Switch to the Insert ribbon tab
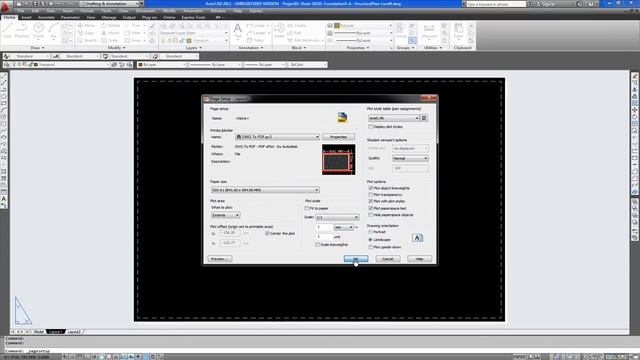Image resolution: width=640 pixels, height=360 pixels. click(x=27, y=18)
